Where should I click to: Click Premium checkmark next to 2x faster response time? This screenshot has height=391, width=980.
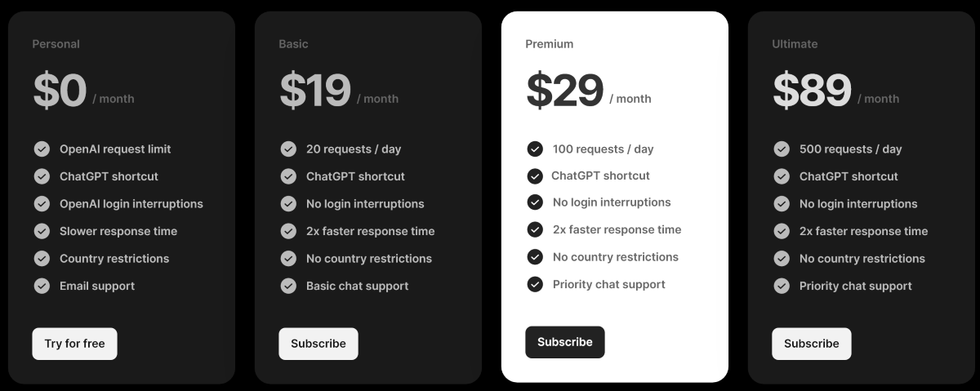pos(535,229)
